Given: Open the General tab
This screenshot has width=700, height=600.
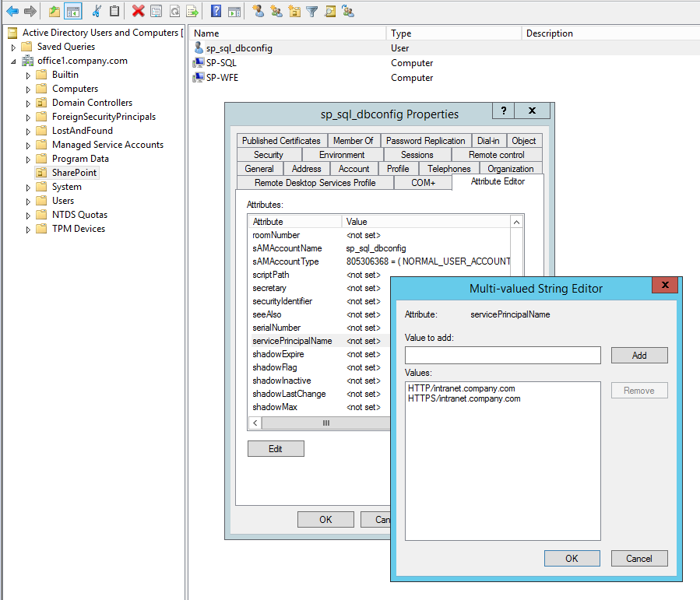Looking at the screenshot, I should 259,169.
